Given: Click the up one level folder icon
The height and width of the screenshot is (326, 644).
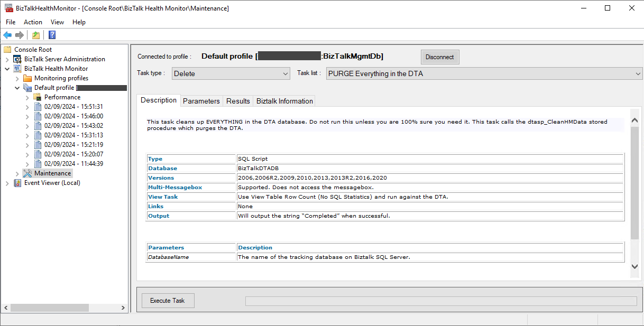Looking at the screenshot, I should tap(35, 35).
